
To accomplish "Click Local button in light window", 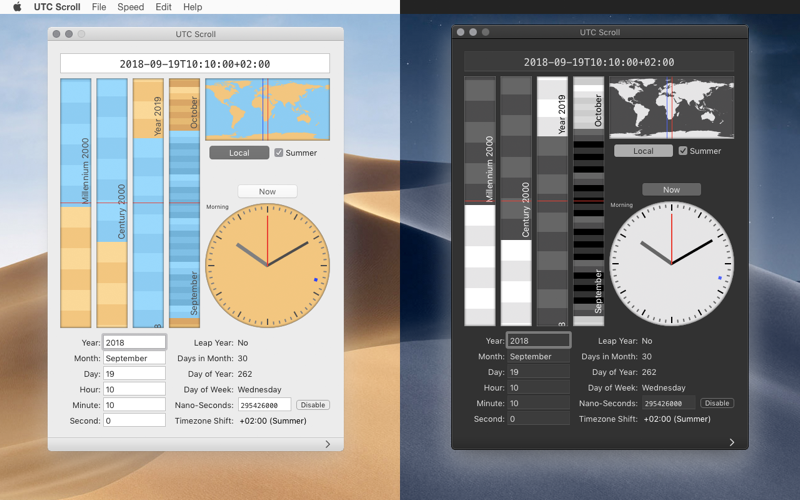I will (239, 153).
